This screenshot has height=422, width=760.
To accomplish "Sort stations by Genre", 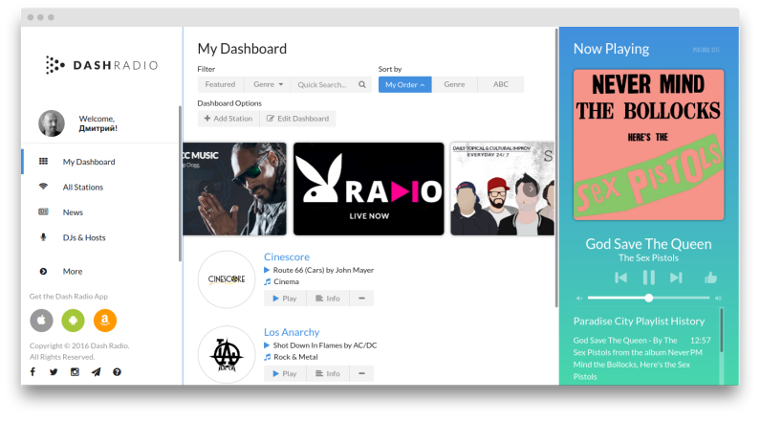I will coord(454,84).
